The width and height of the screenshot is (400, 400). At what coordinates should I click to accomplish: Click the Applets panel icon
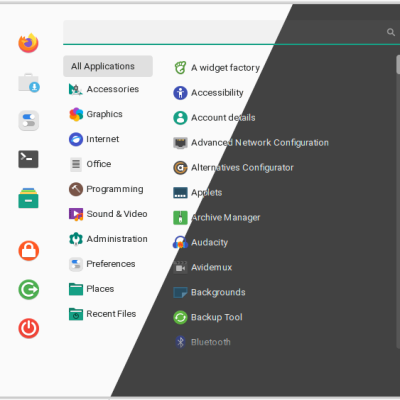point(180,193)
